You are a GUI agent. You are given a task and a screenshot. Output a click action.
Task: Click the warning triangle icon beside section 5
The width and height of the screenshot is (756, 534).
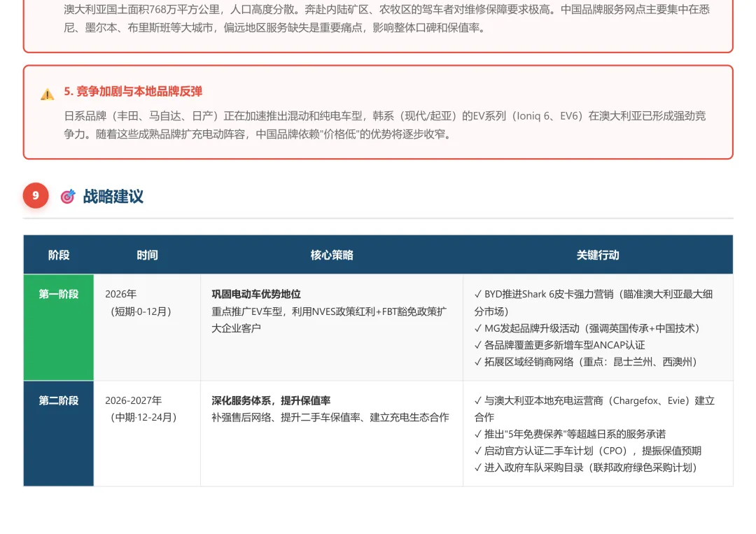click(47, 92)
